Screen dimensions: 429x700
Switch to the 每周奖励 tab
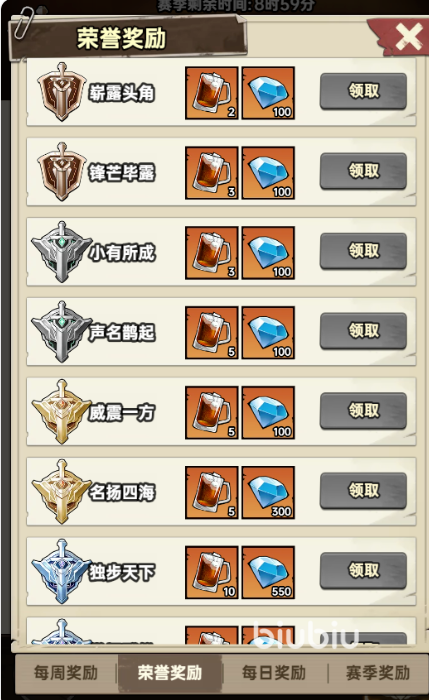click(x=66, y=673)
